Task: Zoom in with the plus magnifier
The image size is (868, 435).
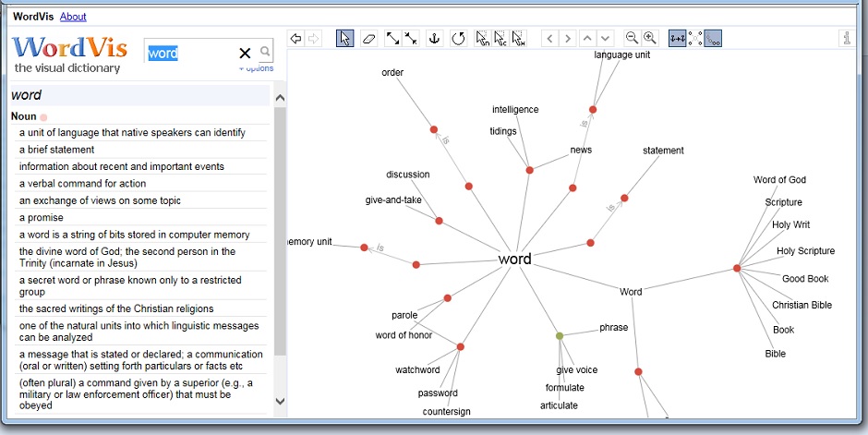Action: pos(650,38)
